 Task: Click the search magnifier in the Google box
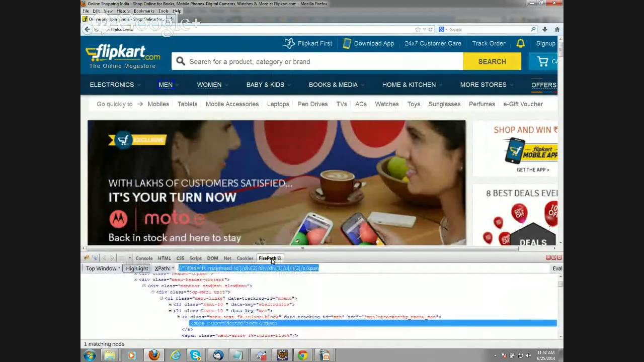coord(534,29)
